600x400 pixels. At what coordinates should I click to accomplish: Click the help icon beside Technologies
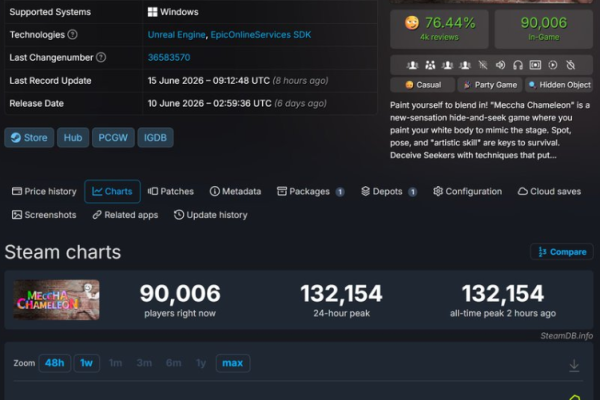(x=72, y=35)
